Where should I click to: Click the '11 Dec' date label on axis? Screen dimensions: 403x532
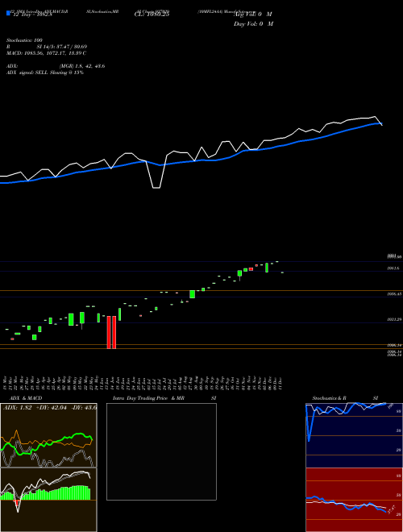(x=281, y=383)
